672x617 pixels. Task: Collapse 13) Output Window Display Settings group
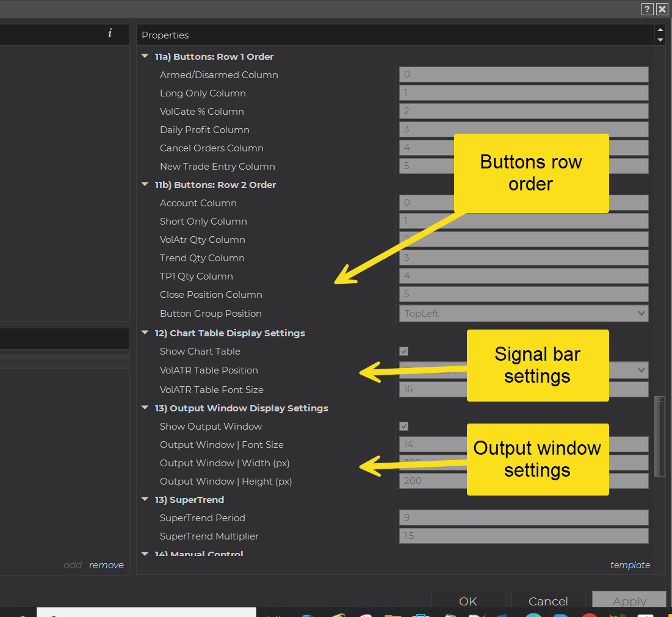pyautogui.click(x=145, y=408)
